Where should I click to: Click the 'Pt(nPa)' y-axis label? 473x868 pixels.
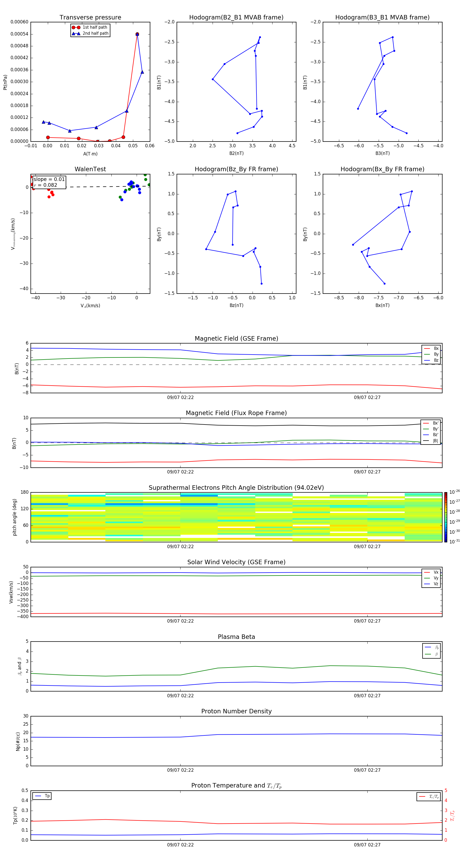pyautogui.click(x=5, y=82)
